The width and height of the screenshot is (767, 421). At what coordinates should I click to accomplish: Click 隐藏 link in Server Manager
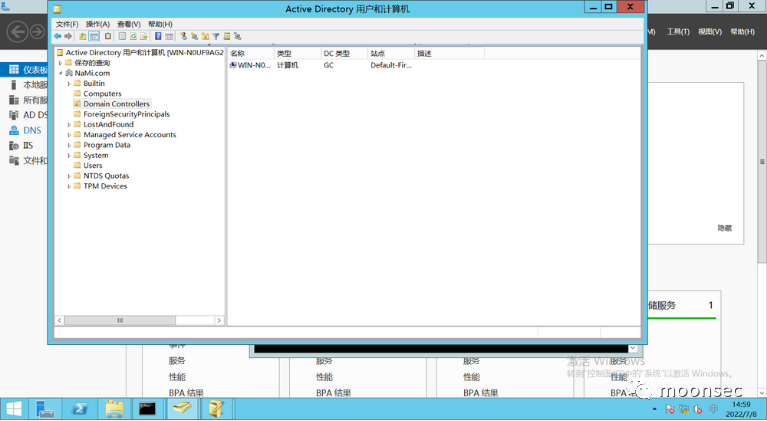724,228
